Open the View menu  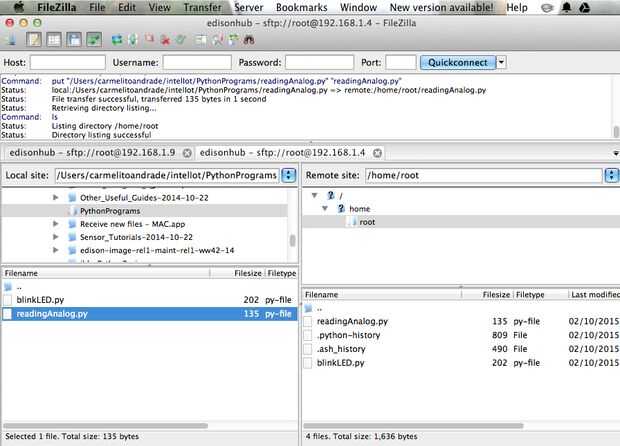tap(159, 7)
